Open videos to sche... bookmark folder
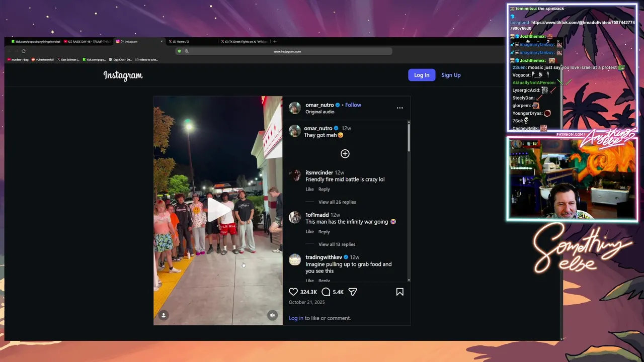The height and width of the screenshot is (362, 644). [147, 60]
